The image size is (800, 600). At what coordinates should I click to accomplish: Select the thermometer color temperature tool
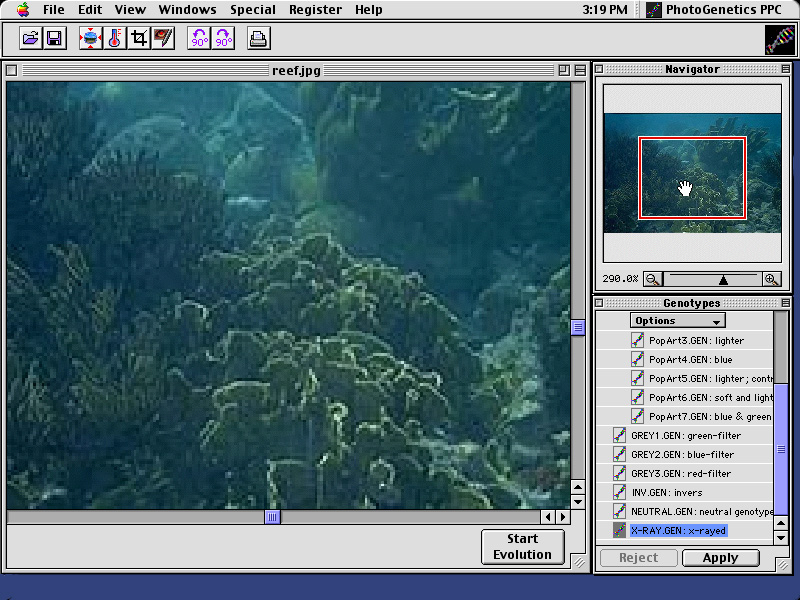[115, 39]
